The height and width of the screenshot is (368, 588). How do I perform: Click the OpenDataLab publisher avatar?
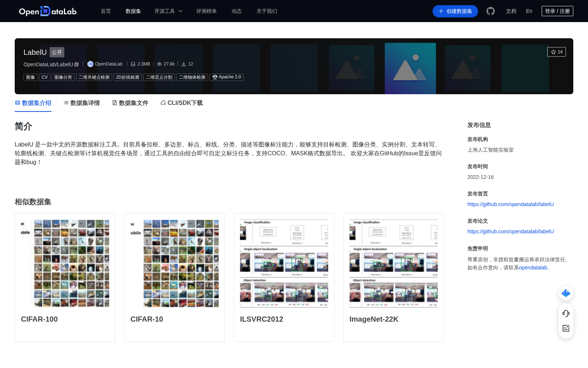pyautogui.click(x=90, y=64)
